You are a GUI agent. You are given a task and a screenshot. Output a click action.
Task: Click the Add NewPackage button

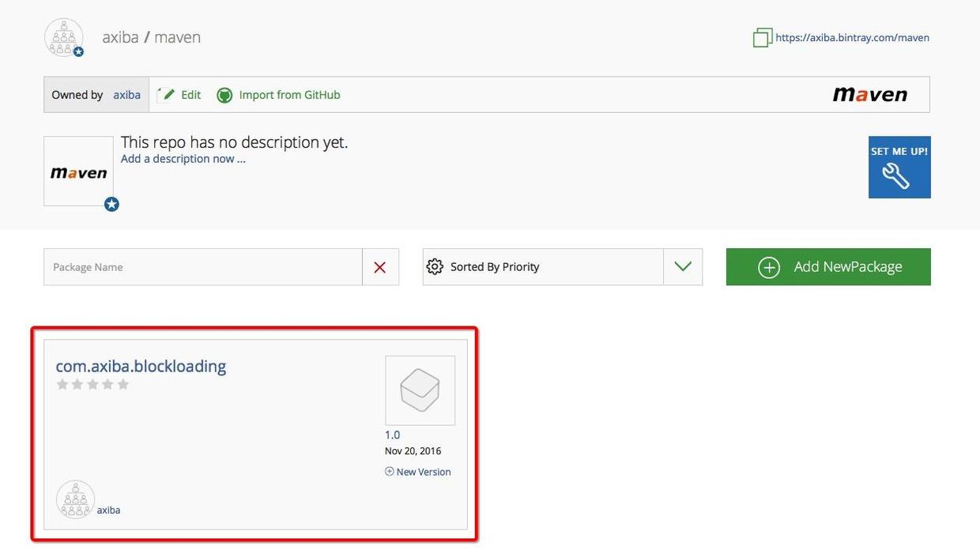828,267
